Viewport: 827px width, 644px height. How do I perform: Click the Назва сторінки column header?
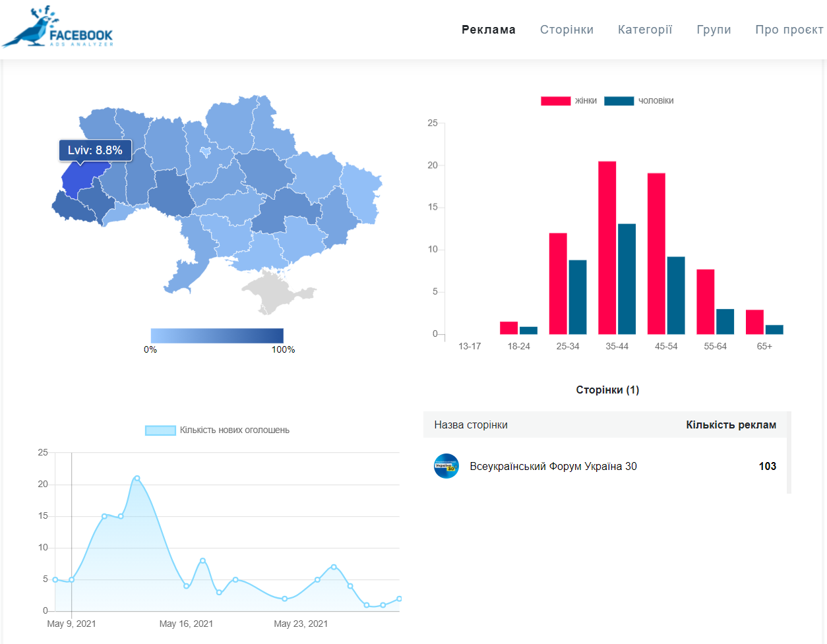tap(471, 424)
